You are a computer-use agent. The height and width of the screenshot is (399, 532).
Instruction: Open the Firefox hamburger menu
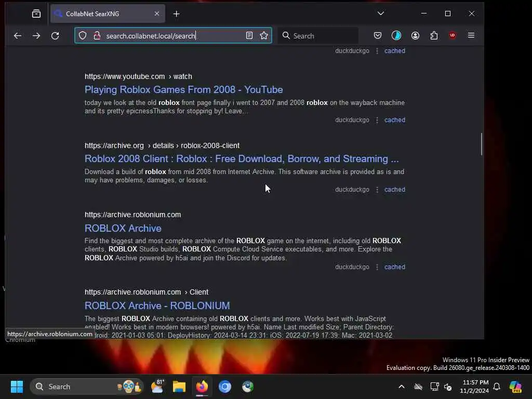tap(471, 35)
